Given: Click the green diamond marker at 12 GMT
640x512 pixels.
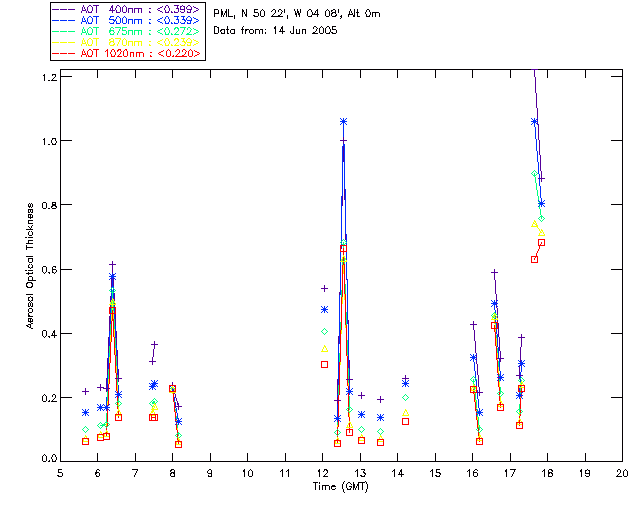Looking at the screenshot, I should coord(324,332).
